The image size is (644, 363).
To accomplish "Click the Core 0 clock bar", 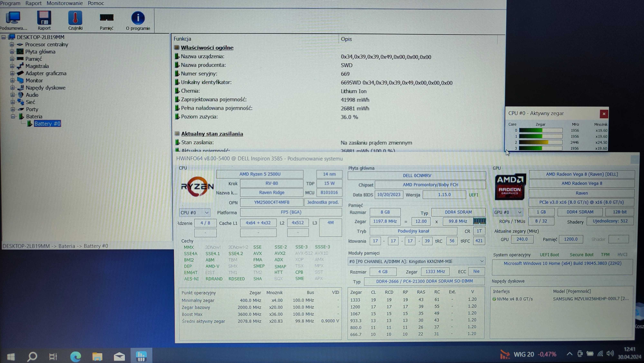I will pyautogui.click(x=540, y=130).
